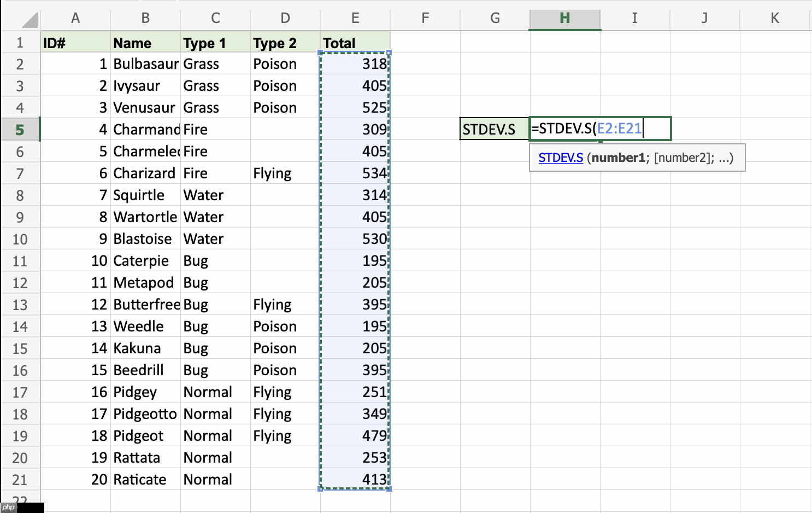Click total 534 for Charizard

[355, 173]
